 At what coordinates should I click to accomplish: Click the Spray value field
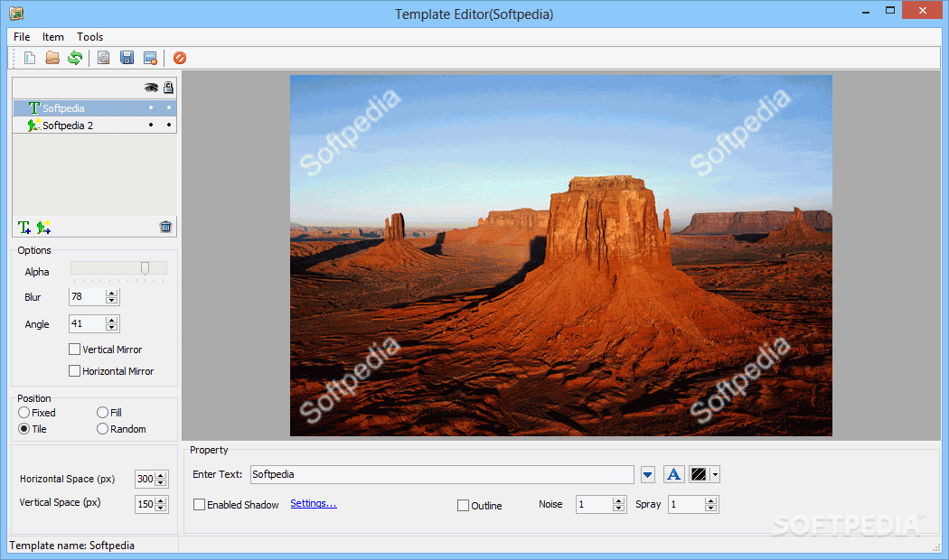[x=686, y=504]
